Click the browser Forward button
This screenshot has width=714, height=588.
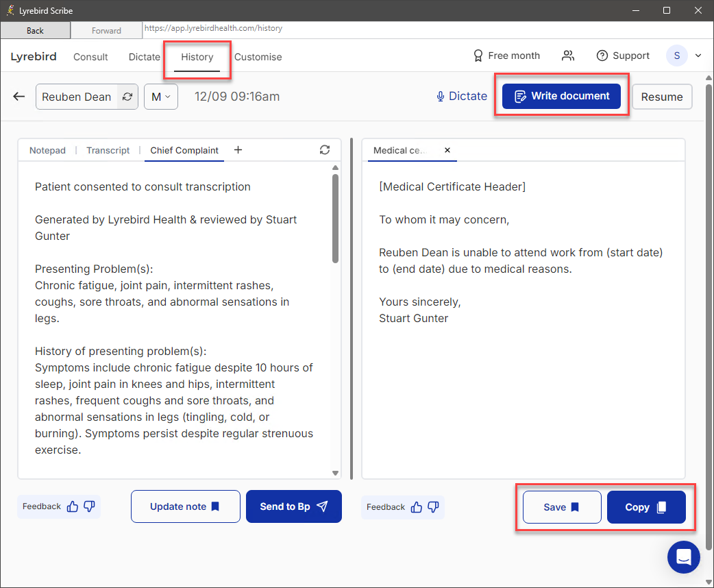[x=106, y=31]
